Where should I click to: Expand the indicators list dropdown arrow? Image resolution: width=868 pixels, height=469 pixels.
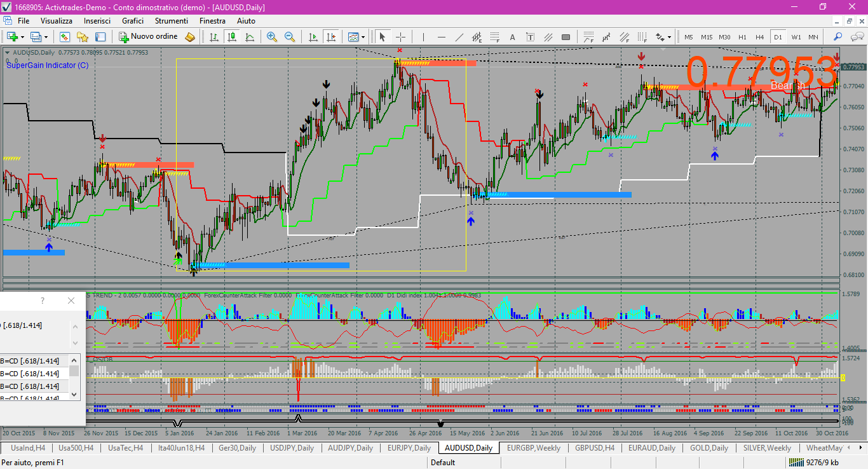click(x=363, y=37)
